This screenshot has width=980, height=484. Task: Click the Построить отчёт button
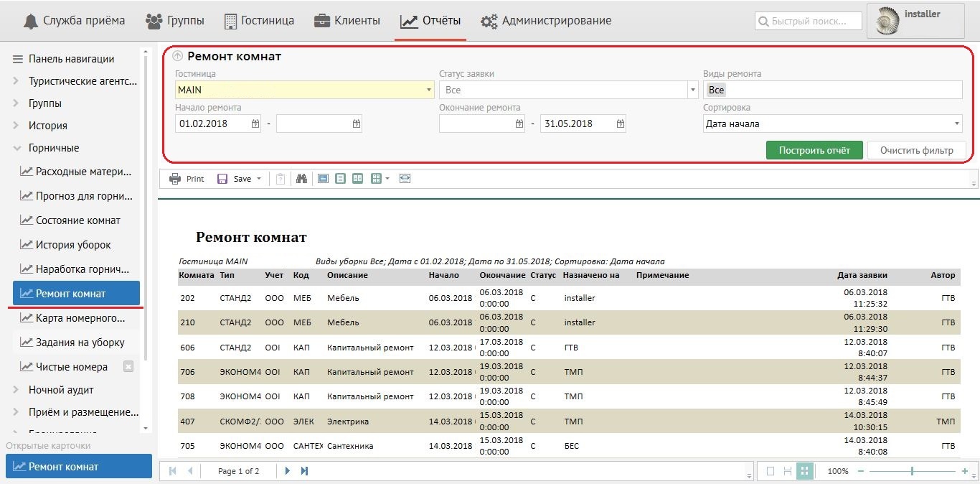click(814, 150)
